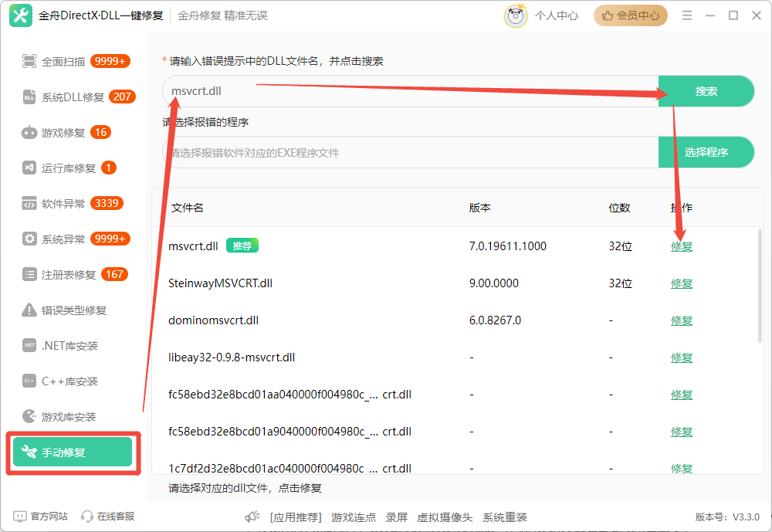Click the system exception gear icon
Screen dimensions: 772x532
click(29, 239)
